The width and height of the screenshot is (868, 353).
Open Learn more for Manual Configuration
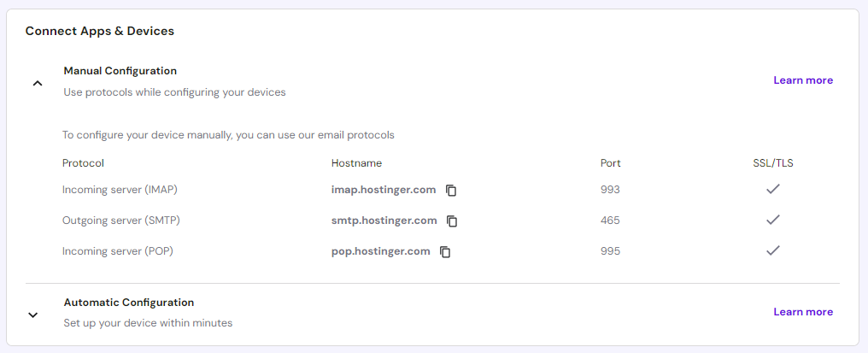click(x=802, y=80)
